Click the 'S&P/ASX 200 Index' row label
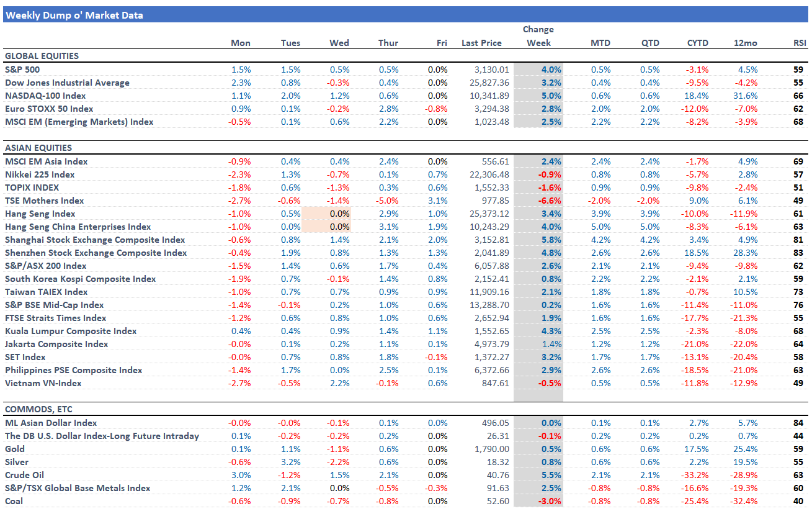Screen dimensions: 812x511 click(x=46, y=266)
